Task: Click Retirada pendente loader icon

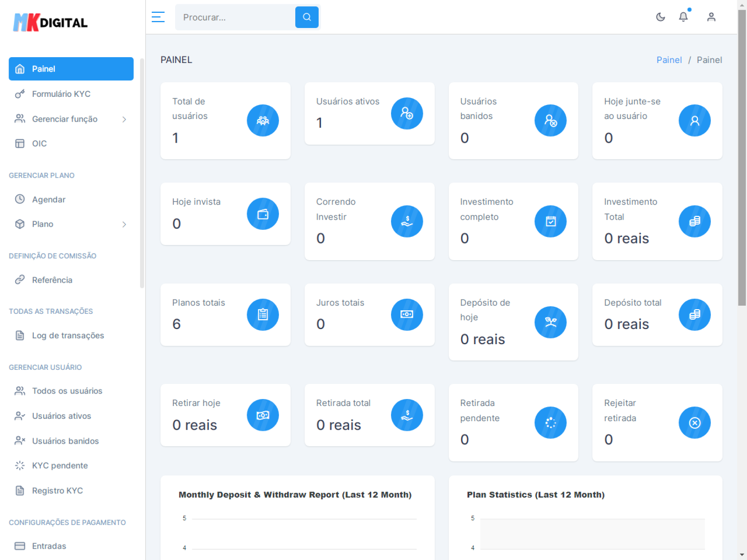Action: [x=550, y=423]
